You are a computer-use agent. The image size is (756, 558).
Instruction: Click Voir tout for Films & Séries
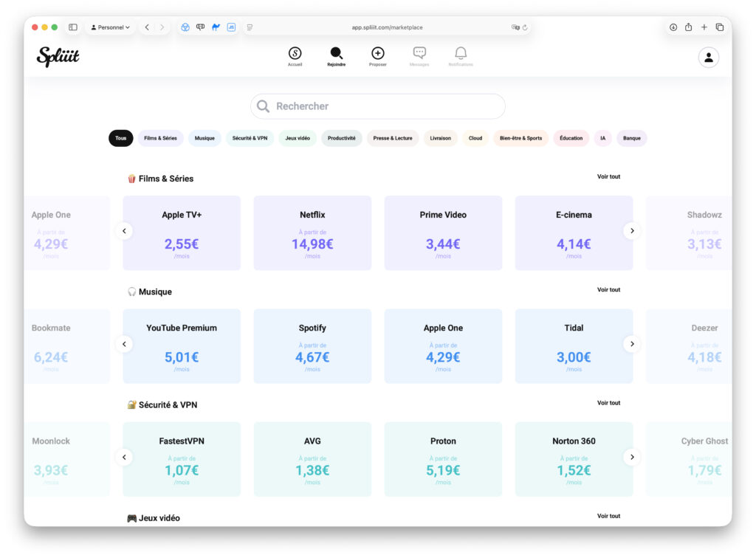click(608, 177)
